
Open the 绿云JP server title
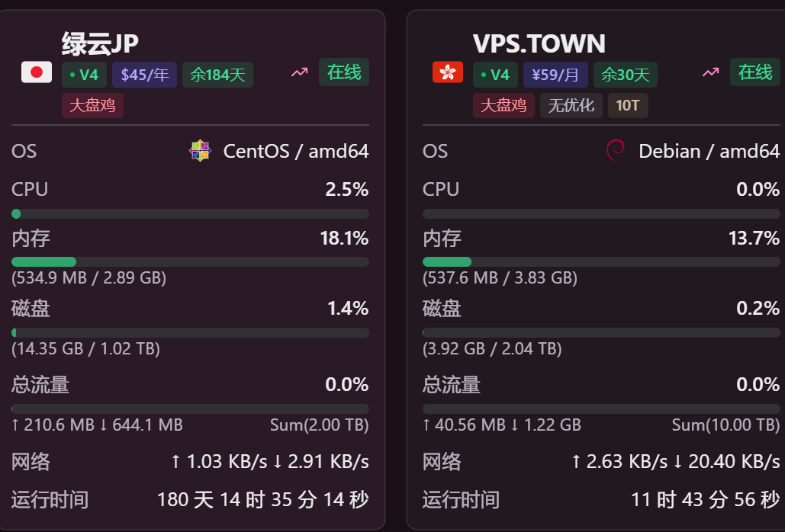pos(100,43)
